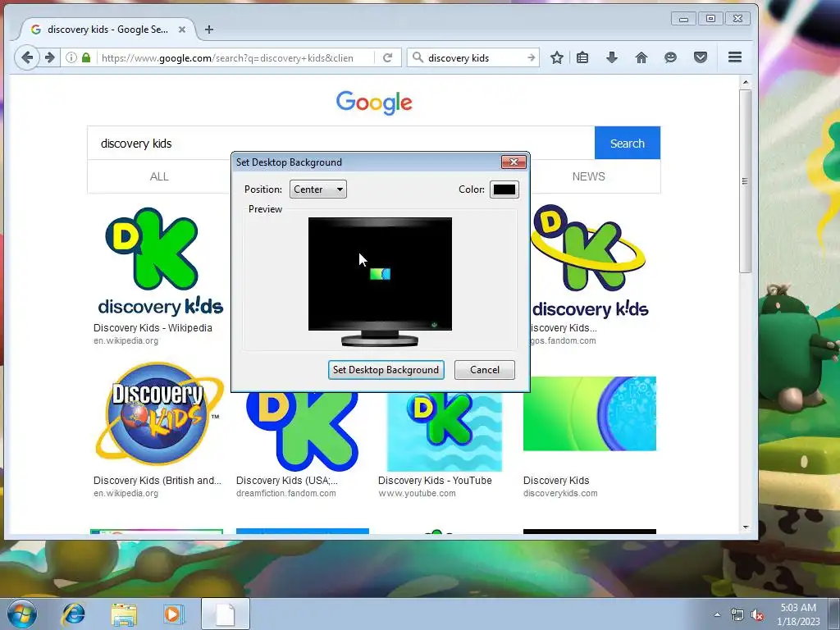
Task: Open network tray icon
Action: pos(737,614)
